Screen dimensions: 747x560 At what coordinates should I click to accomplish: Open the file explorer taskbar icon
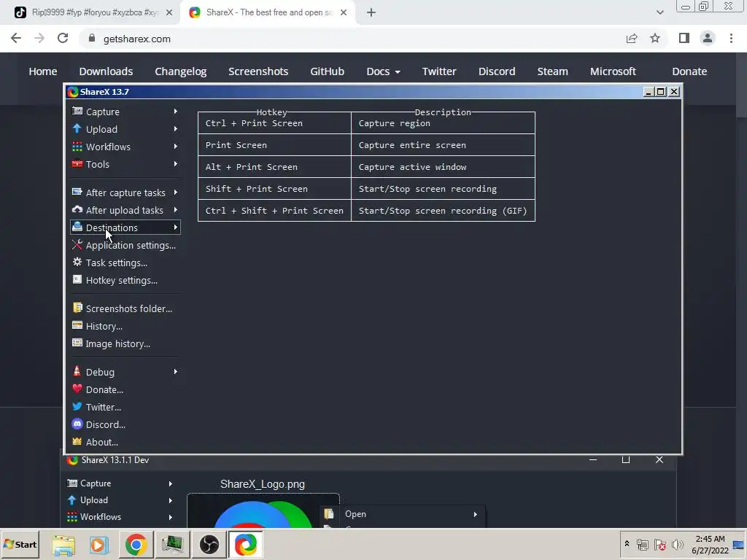tap(63, 545)
